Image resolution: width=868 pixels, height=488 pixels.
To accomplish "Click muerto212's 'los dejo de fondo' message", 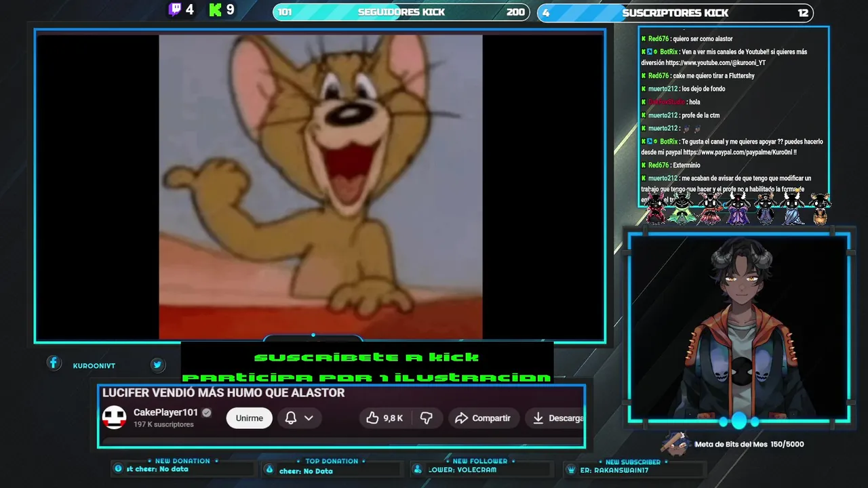I will point(683,89).
